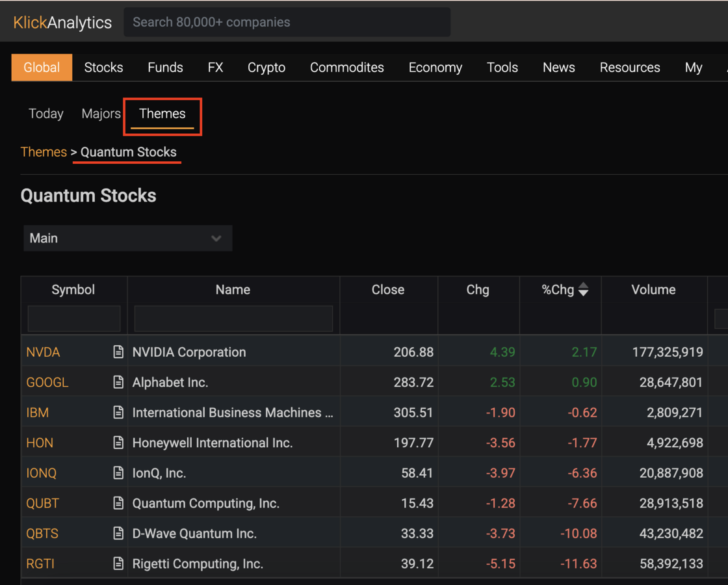Open the NVDA symbol link

43,352
